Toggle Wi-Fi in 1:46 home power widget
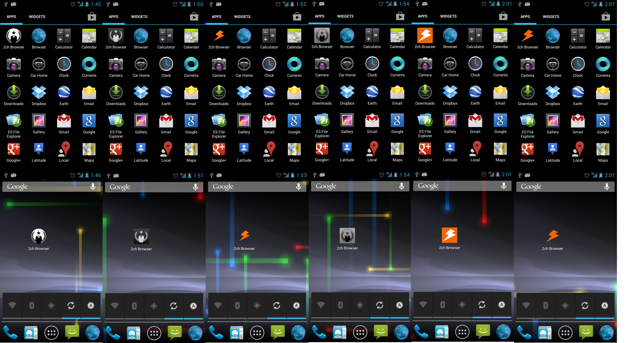Screen dimensions: 644x343 pyautogui.click(x=12, y=305)
